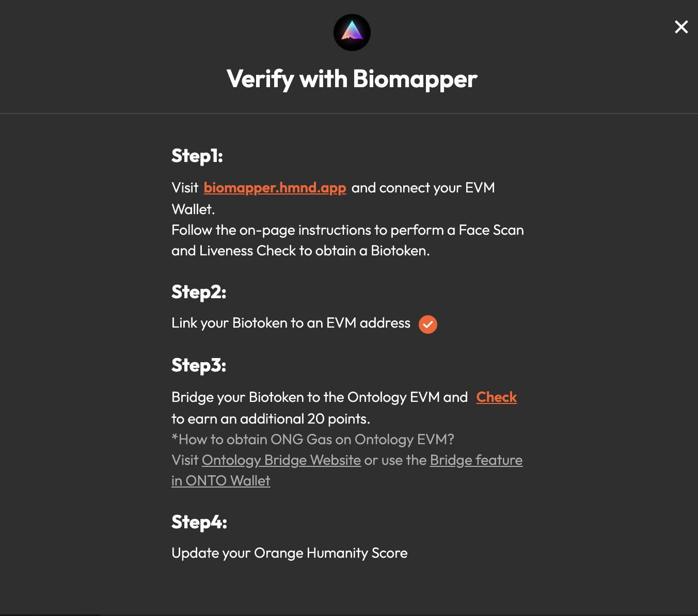This screenshot has width=698, height=616.
Task: Click the Liveness Check to obtain Biotoken line
Action: pyautogui.click(x=300, y=251)
